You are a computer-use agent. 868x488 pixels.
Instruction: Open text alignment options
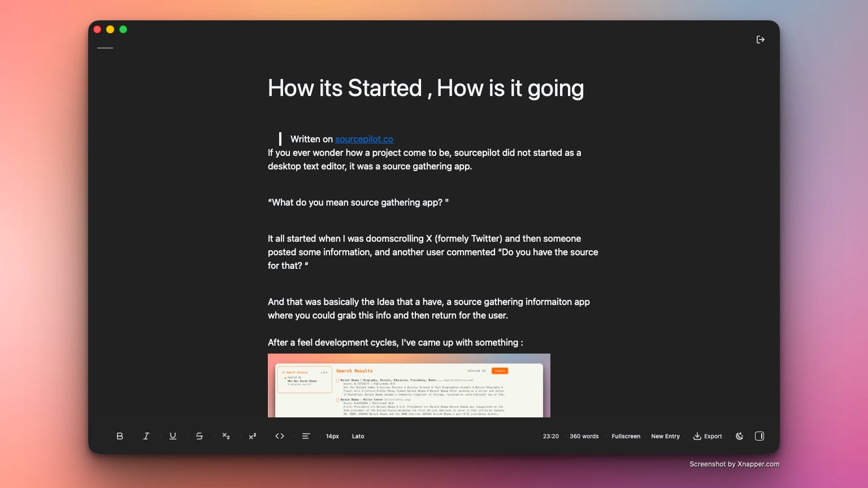click(306, 436)
